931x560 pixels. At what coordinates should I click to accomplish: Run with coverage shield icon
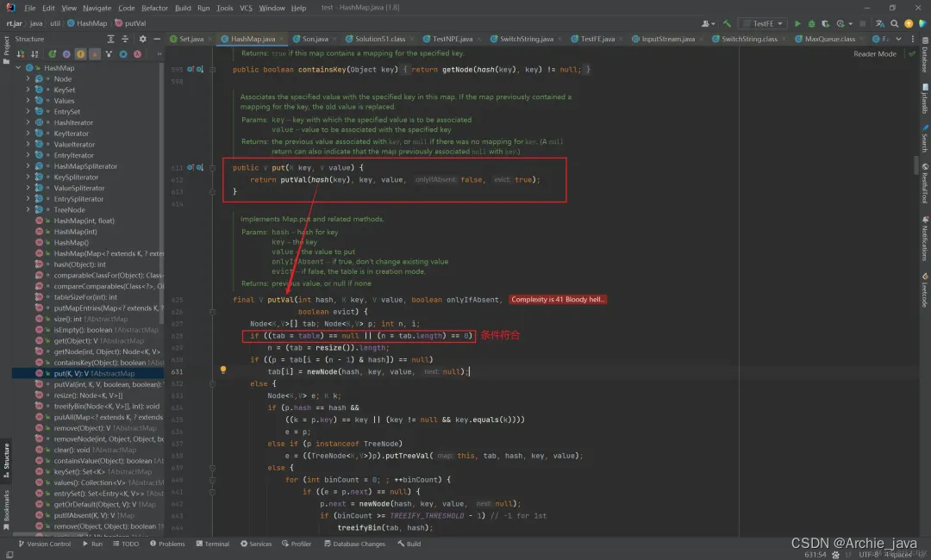pos(825,24)
